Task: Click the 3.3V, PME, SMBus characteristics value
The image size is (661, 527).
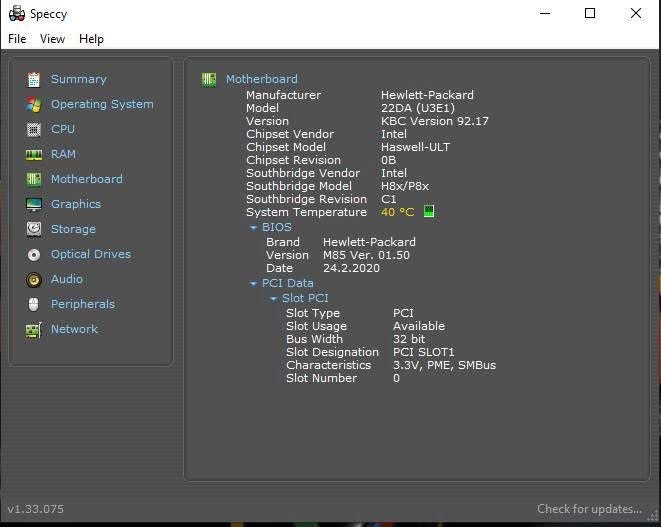Action: tap(444, 365)
